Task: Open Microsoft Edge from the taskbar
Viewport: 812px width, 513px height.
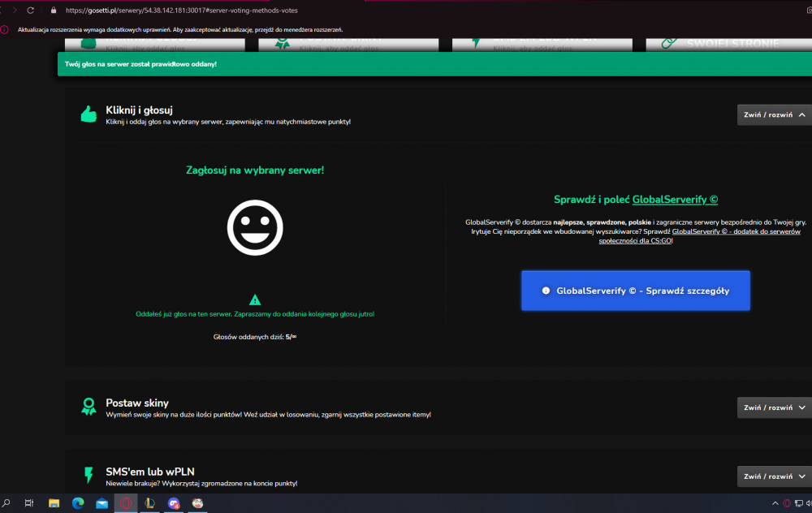Action: click(x=78, y=503)
